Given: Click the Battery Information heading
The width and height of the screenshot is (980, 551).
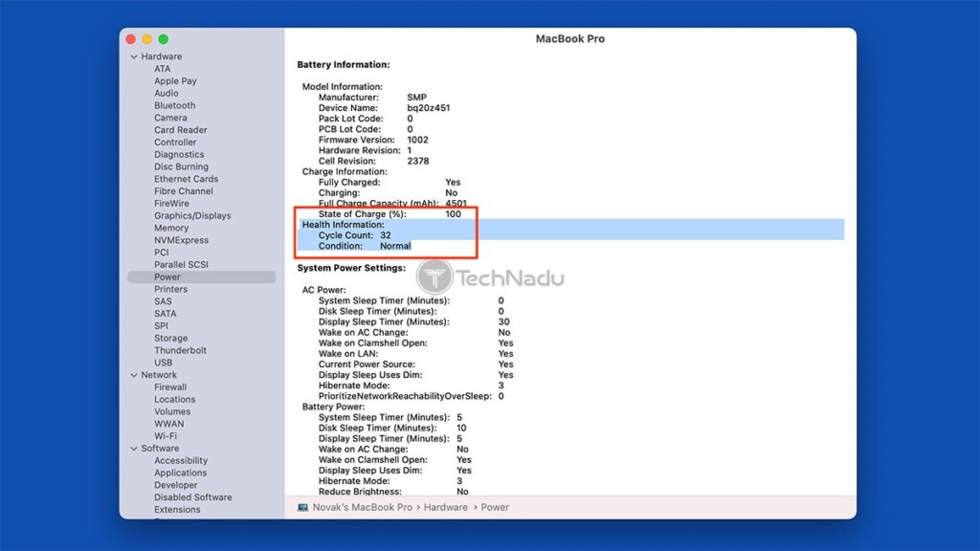Looking at the screenshot, I should coord(344,65).
